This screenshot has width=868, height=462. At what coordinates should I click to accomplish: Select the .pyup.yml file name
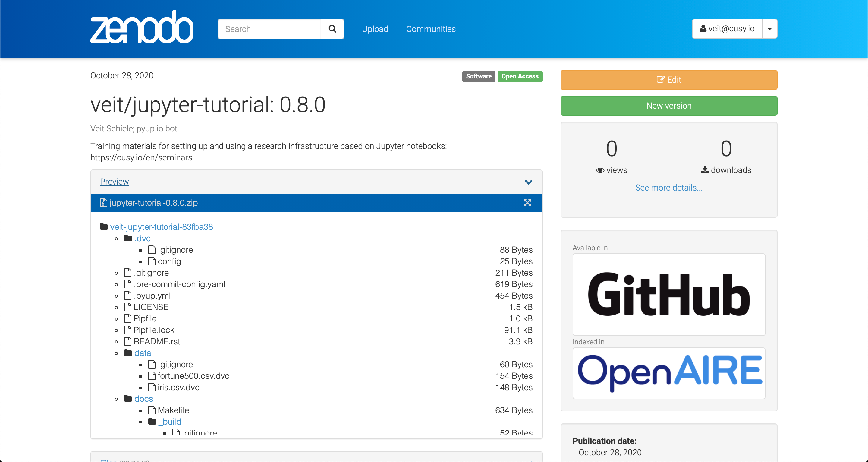(152, 296)
